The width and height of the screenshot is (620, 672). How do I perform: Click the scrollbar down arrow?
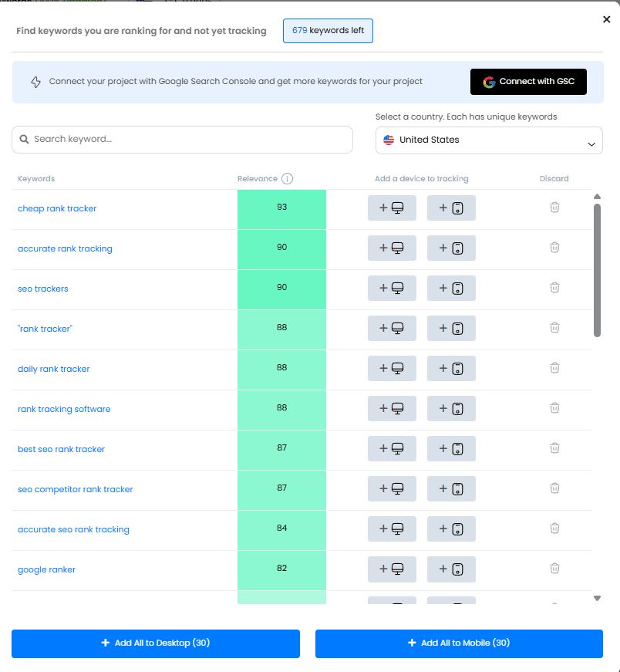point(597,598)
